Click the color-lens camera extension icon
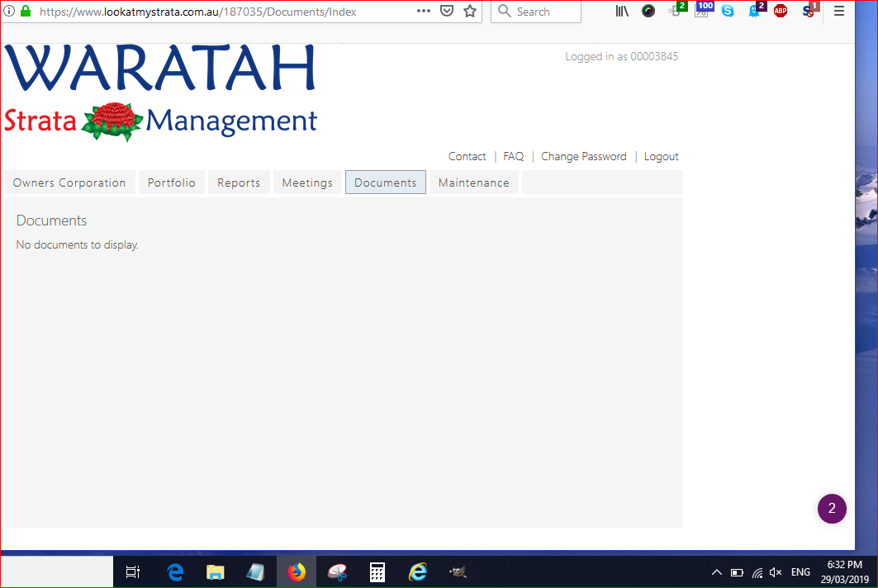Image resolution: width=878 pixels, height=588 pixels. [648, 11]
